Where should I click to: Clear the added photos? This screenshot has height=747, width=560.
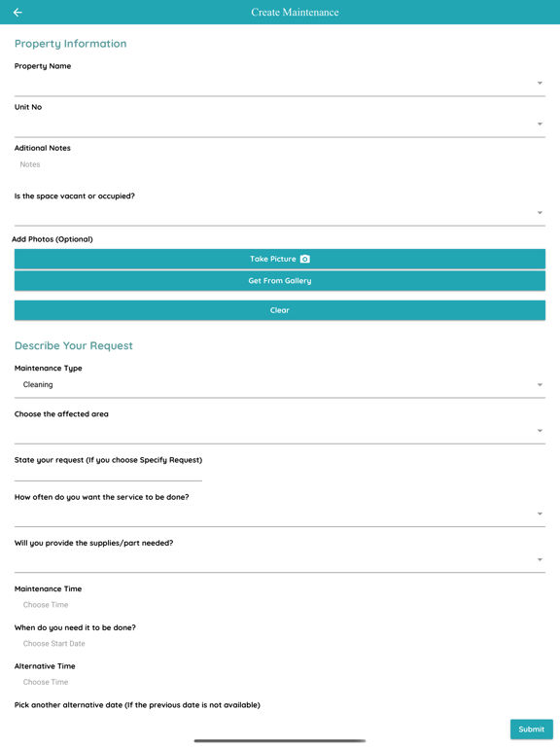tap(280, 310)
